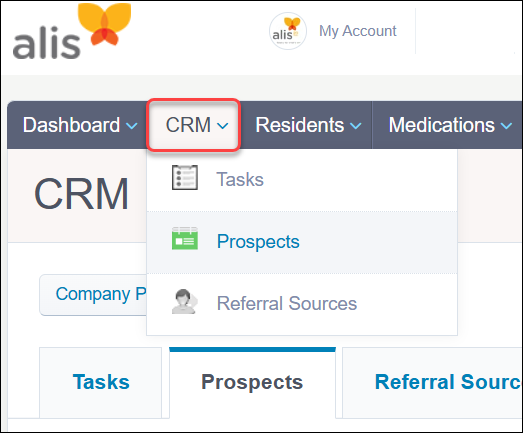
Task: Expand the Residents menu
Action: click(x=308, y=125)
